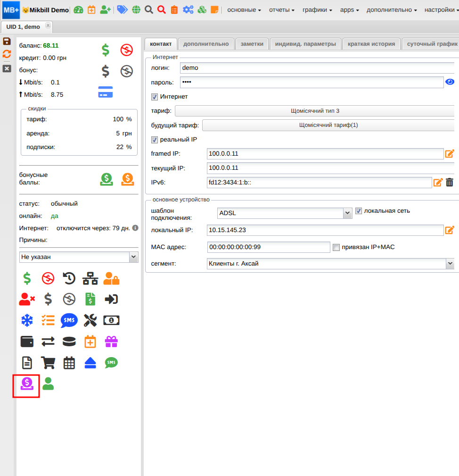
Task: Click the MB+ logo
Action: click(11, 10)
